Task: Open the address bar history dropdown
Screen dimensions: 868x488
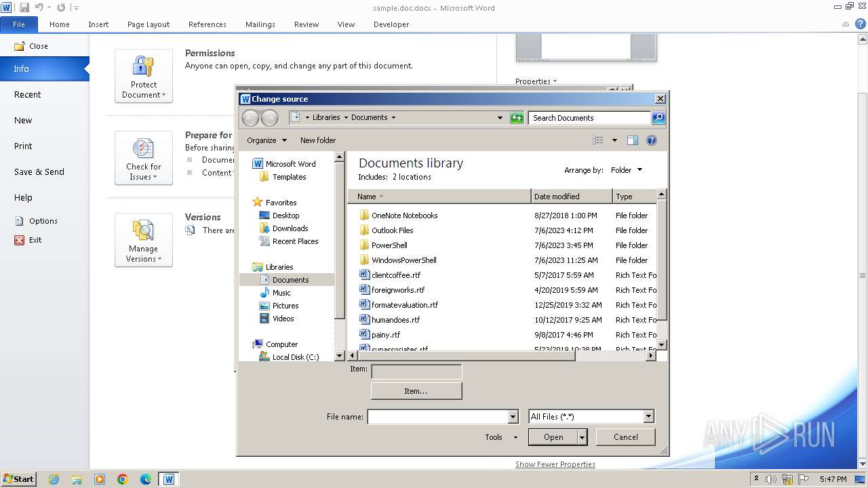Action: 500,118
